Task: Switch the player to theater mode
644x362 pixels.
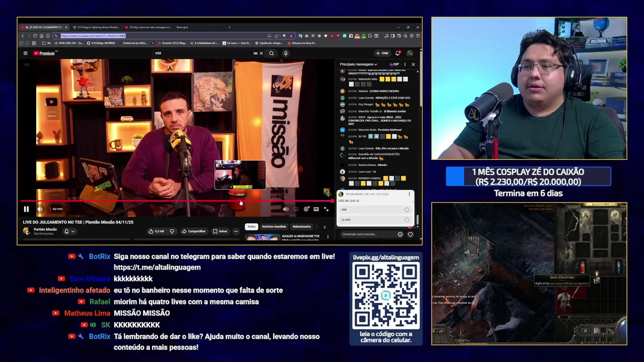Action: pos(316,209)
